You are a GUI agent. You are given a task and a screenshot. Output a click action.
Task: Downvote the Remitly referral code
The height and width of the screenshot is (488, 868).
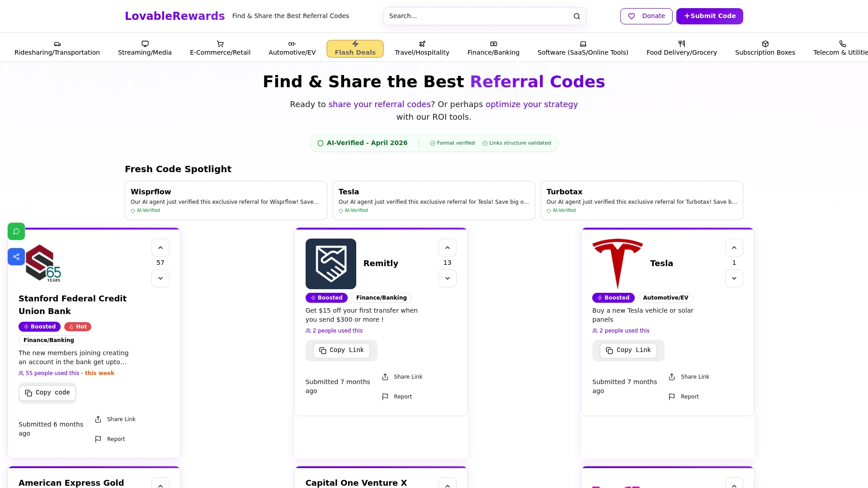pos(447,278)
